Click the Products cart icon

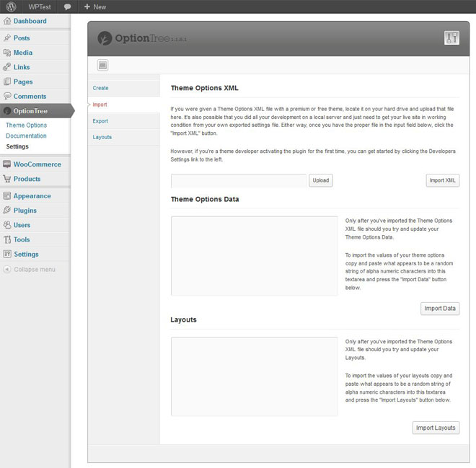coord(7,178)
